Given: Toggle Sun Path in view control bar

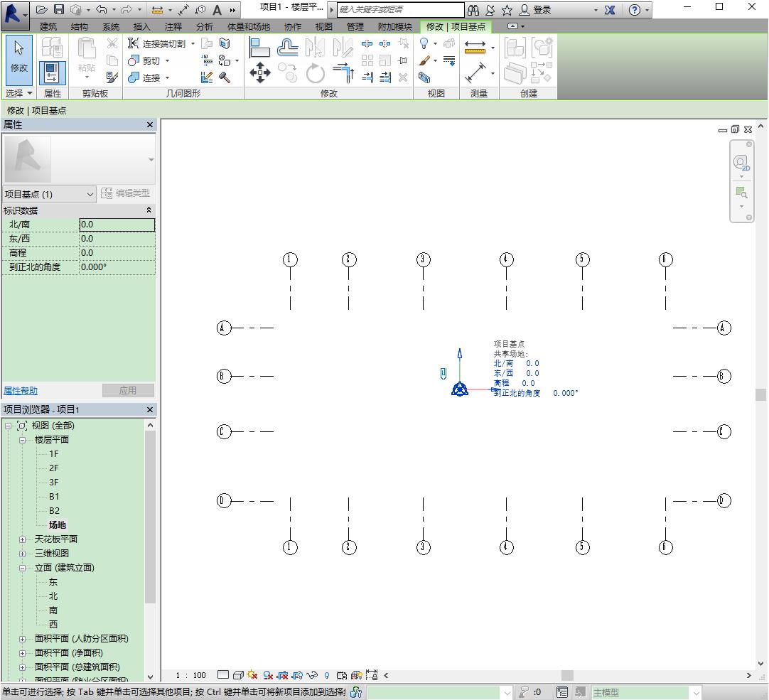Looking at the screenshot, I should pyautogui.click(x=252, y=675).
